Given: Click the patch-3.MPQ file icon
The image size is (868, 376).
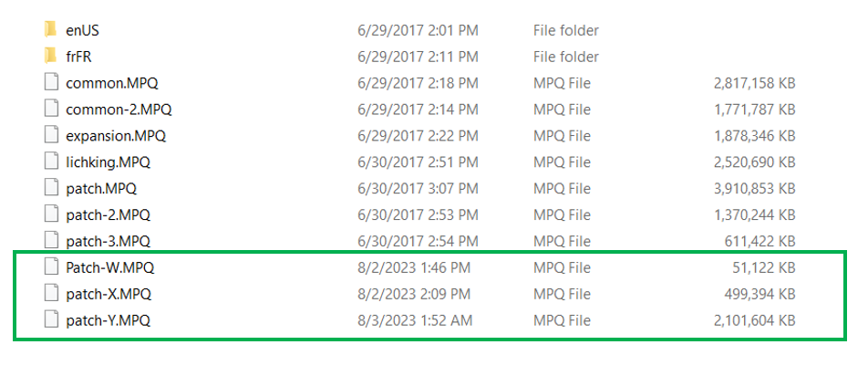Looking at the screenshot, I should (x=50, y=242).
